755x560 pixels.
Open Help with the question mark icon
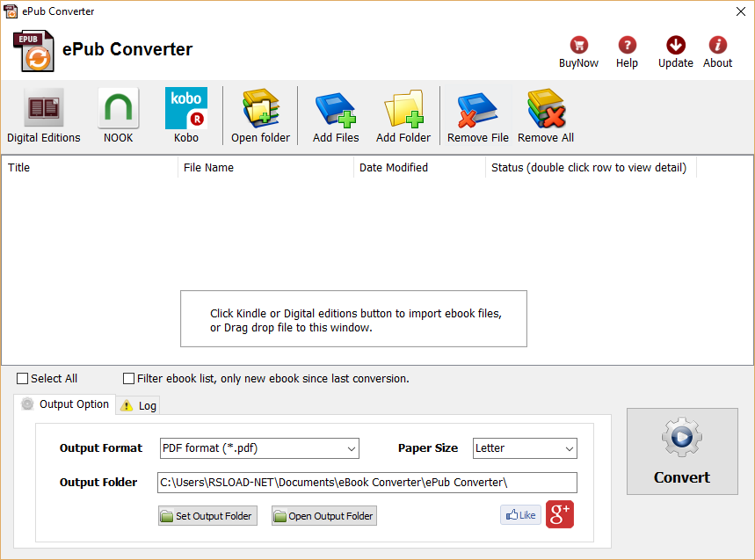(x=627, y=52)
